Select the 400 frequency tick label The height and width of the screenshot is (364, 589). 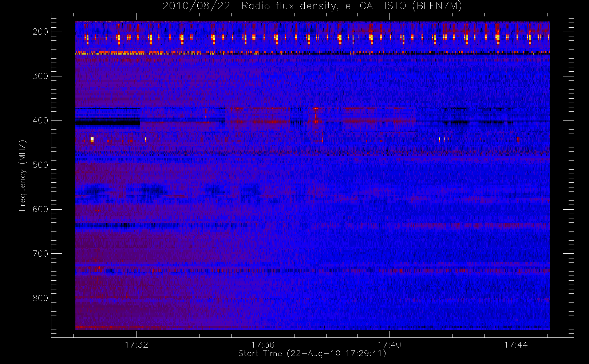click(40, 120)
